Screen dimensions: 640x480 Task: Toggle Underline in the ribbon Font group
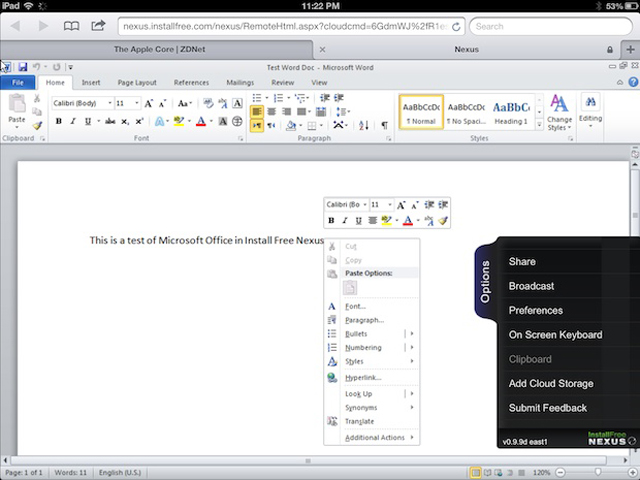click(x=87, y=121)
